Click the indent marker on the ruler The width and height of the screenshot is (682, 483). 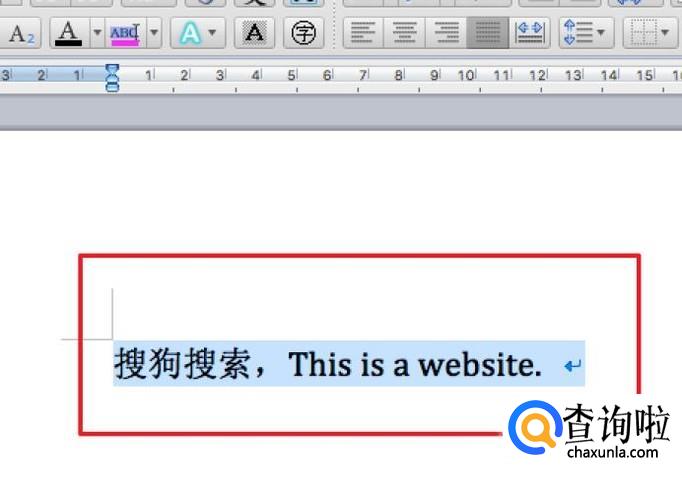point(112,78)
